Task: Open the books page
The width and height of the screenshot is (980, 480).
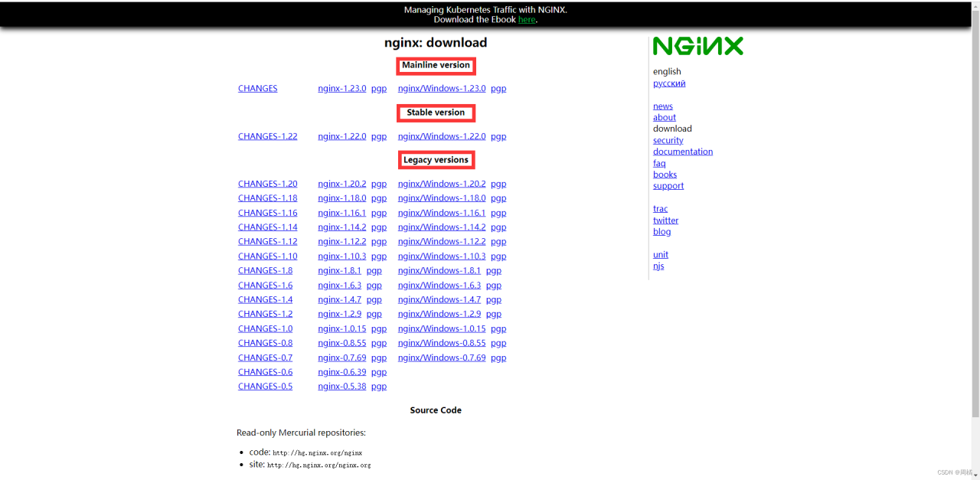Action: pyautogui.click(x=665, y=174)
